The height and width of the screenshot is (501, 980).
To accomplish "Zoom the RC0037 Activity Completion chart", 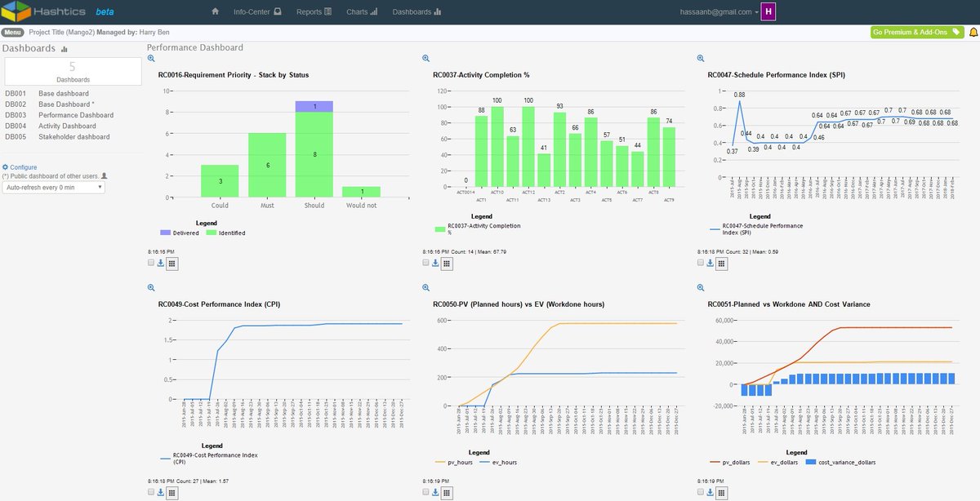I will [425, 58].
